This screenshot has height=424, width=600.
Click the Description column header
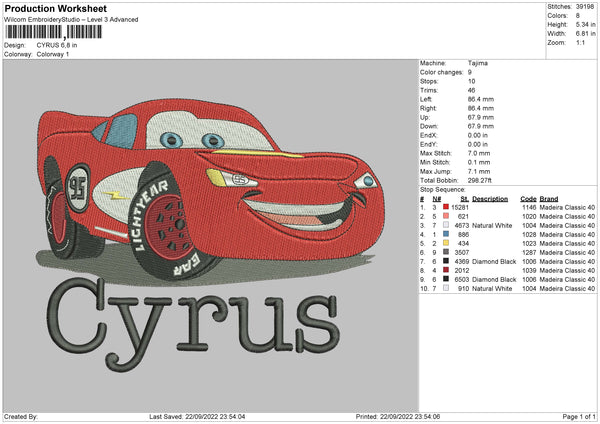click(490, 198)
